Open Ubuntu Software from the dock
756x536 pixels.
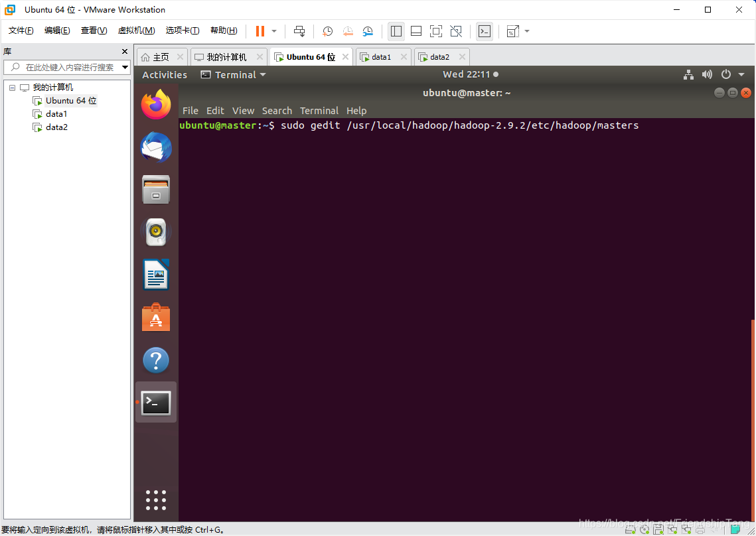coord(156,318)
